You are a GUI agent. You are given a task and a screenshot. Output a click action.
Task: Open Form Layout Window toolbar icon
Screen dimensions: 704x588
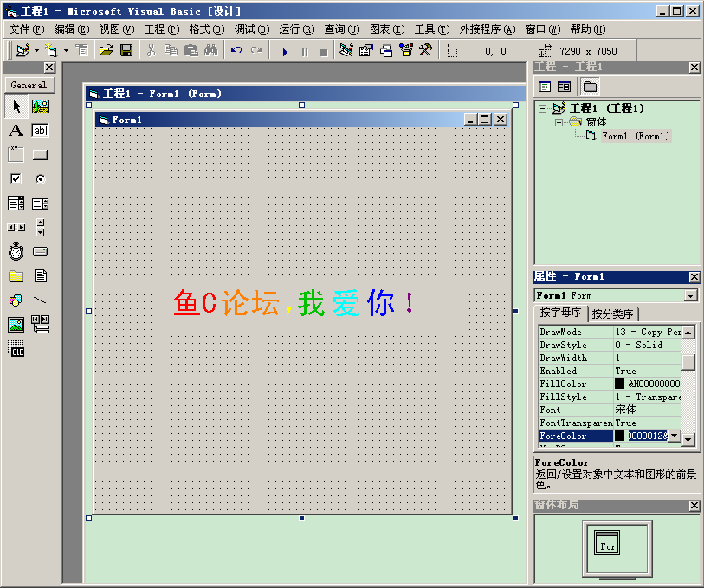[386, 50]
